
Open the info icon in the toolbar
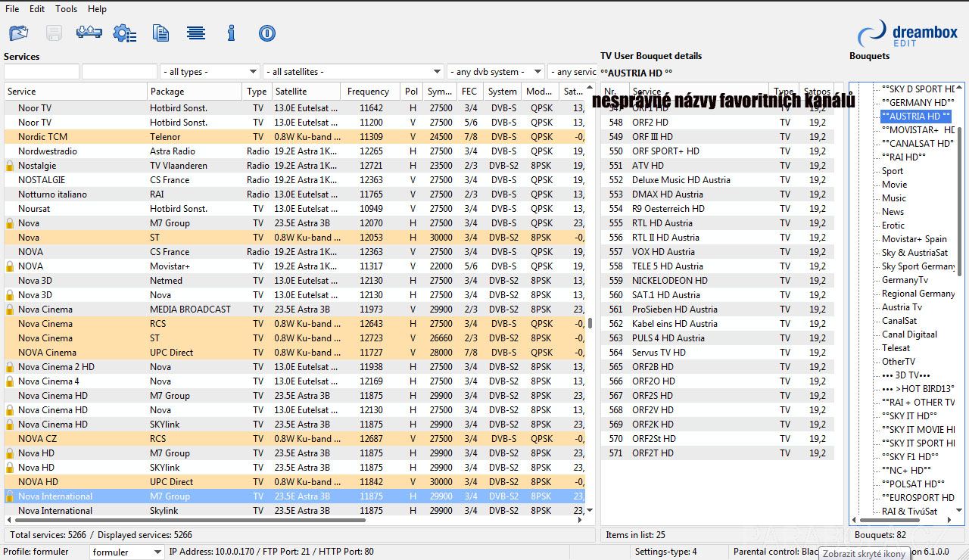232,33
